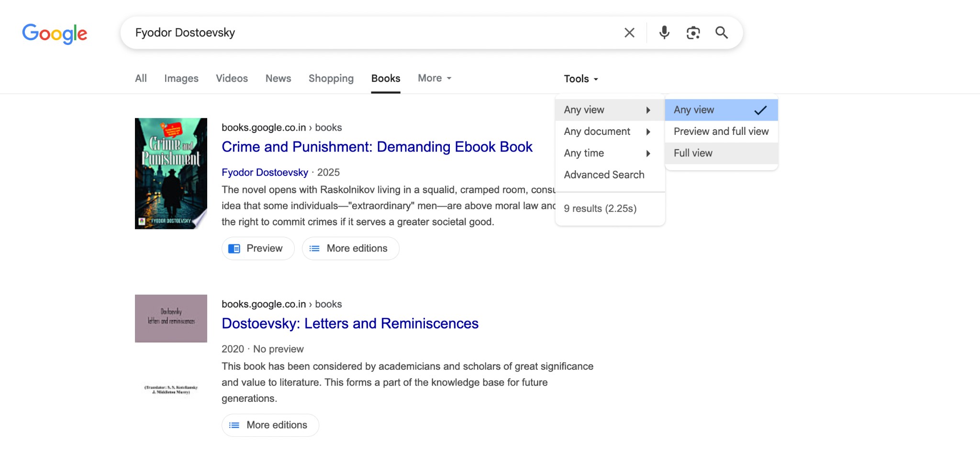Click the books.google.co.in URL above Crime and Punishment

(281, 128)
